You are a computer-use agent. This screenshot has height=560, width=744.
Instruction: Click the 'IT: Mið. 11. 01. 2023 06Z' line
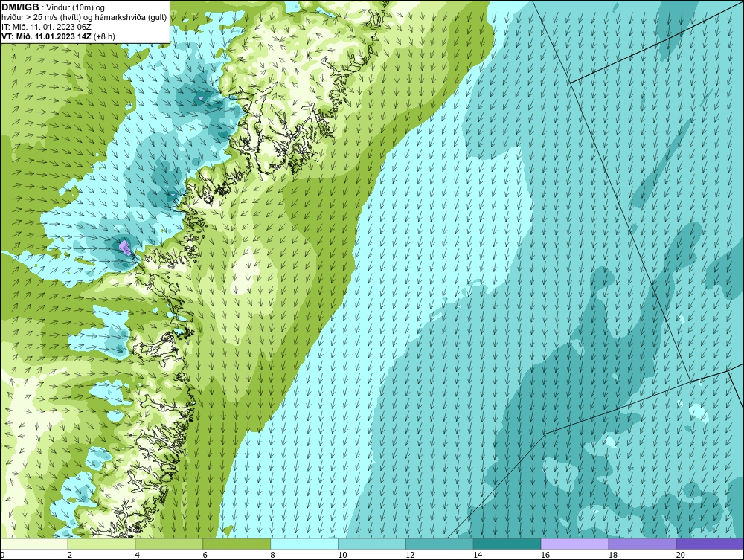click(46, 27)
